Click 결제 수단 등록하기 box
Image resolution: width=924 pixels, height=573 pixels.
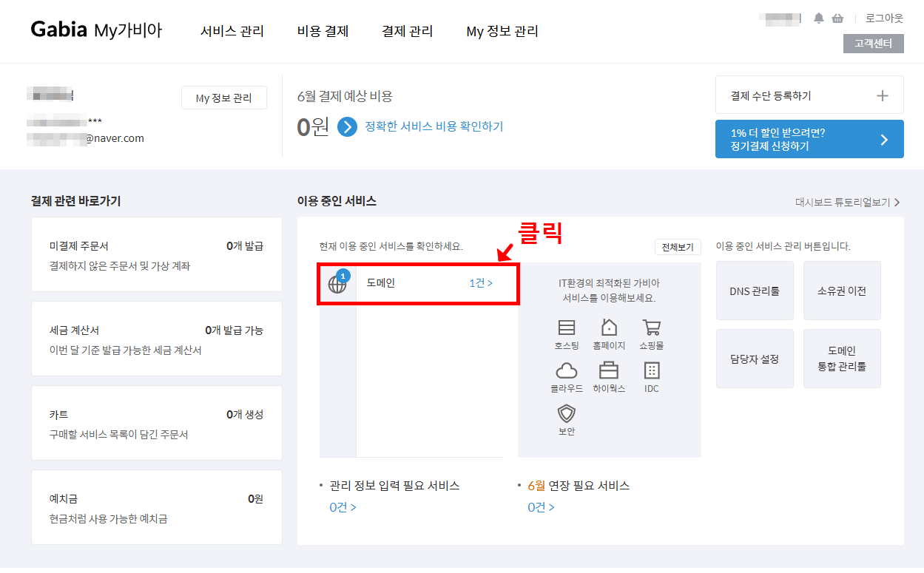click(x=809, y=95)
